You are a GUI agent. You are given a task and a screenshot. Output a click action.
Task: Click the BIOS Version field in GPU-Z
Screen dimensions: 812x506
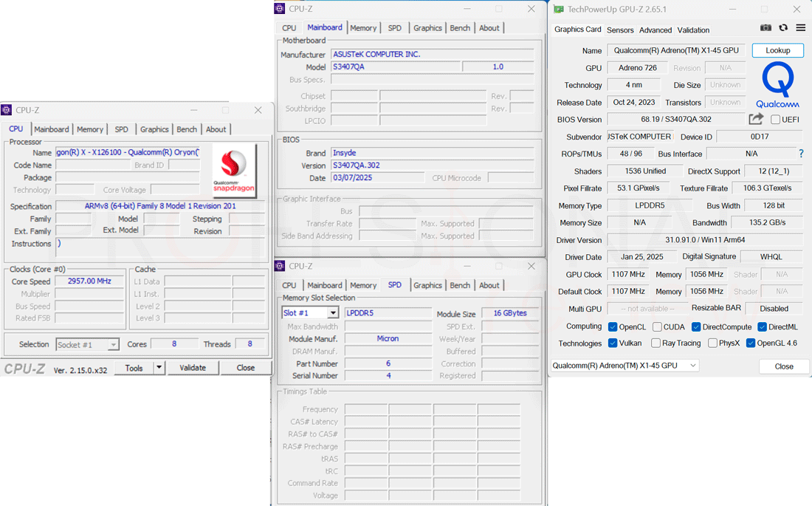(675, 119)
